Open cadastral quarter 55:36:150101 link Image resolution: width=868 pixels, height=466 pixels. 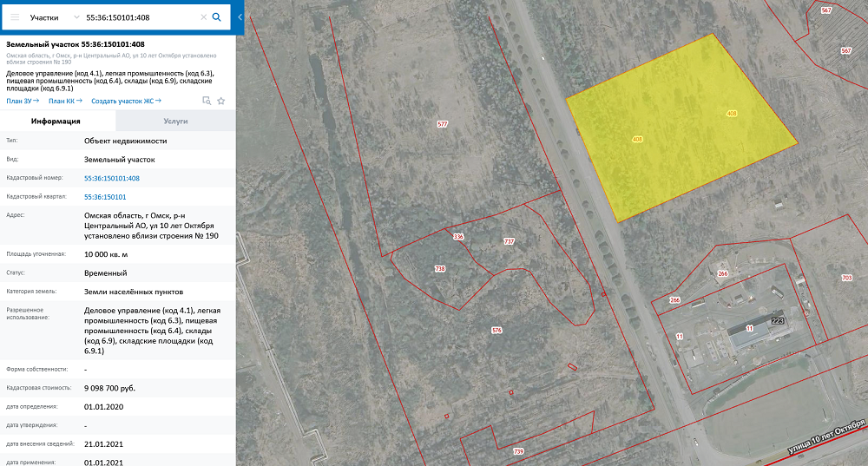coord(105,197)
